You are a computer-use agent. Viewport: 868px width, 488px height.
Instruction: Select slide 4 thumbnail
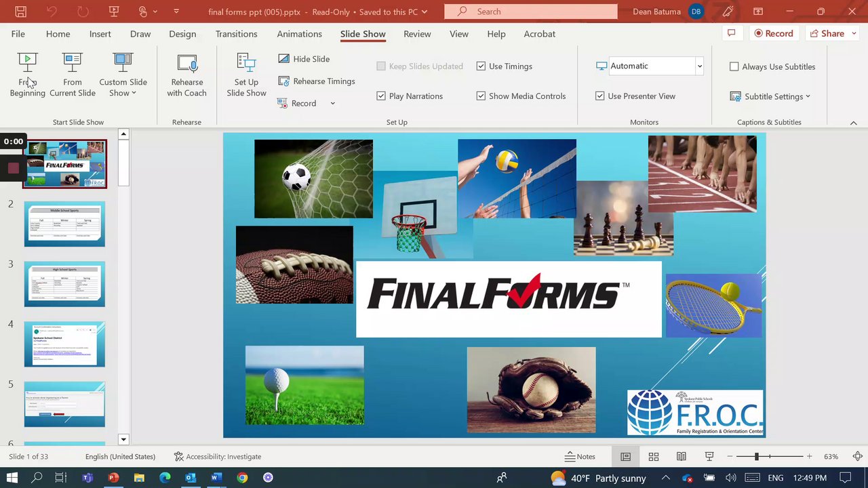[64, 344]
